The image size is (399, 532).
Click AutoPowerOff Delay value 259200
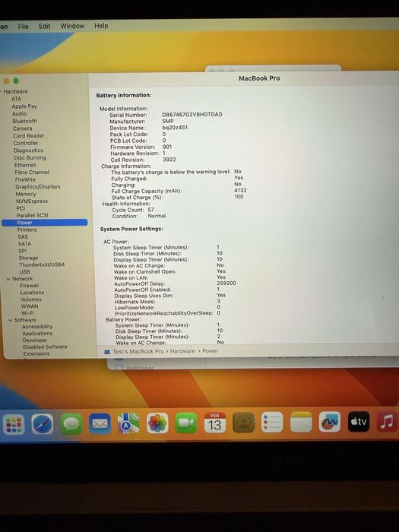226,283
